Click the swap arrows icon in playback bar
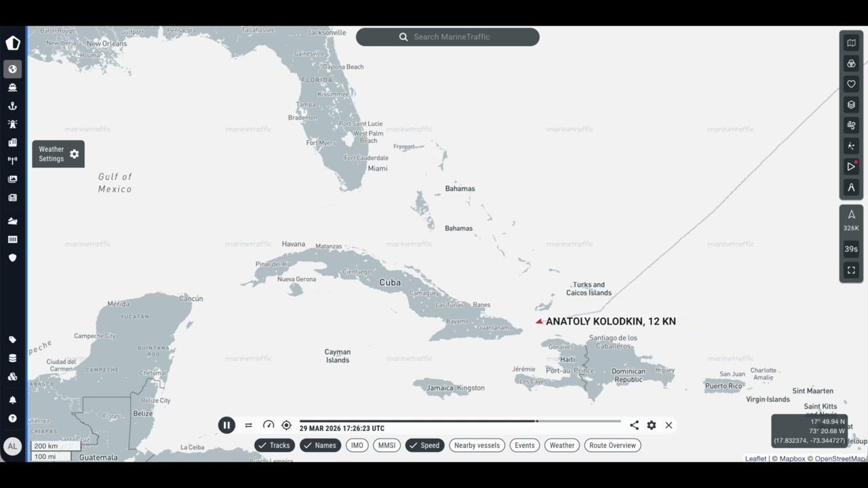Viewport: 868px width, 488px height. [248, 426]
